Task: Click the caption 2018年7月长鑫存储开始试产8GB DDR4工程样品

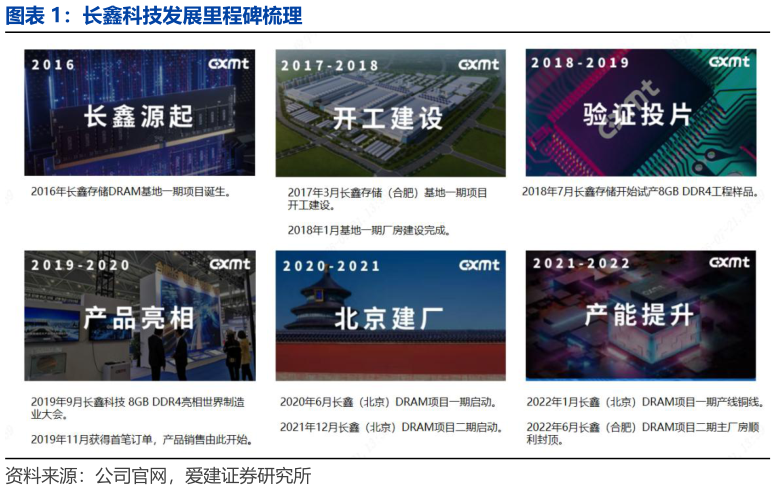Action: pyautogui.click(x=640, y=192)
